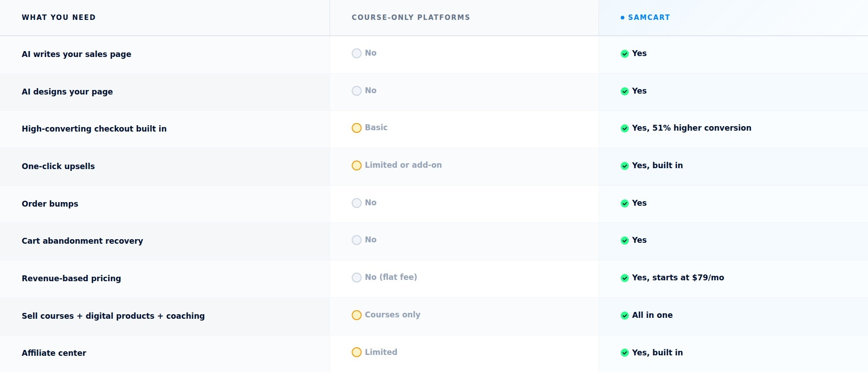Click orange circle beside Courses only
The width and height of the screenshot is (868, 373).
click(357, 315)
